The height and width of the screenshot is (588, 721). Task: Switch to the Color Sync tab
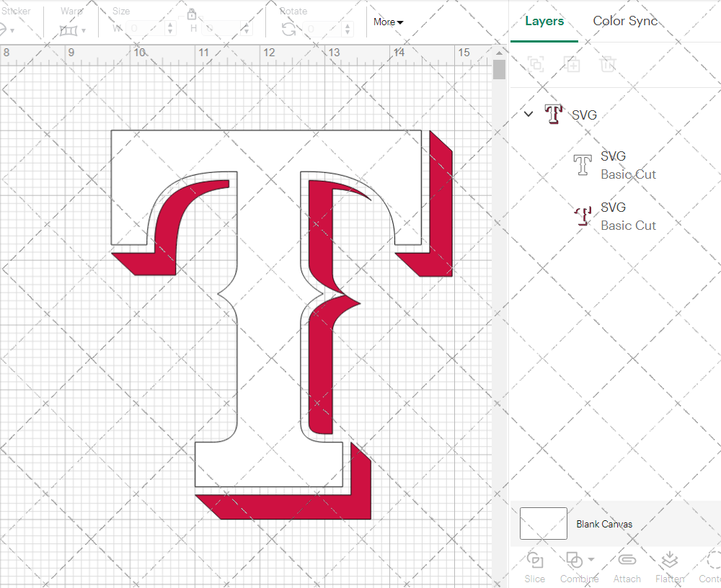click(x=625, y=21)
